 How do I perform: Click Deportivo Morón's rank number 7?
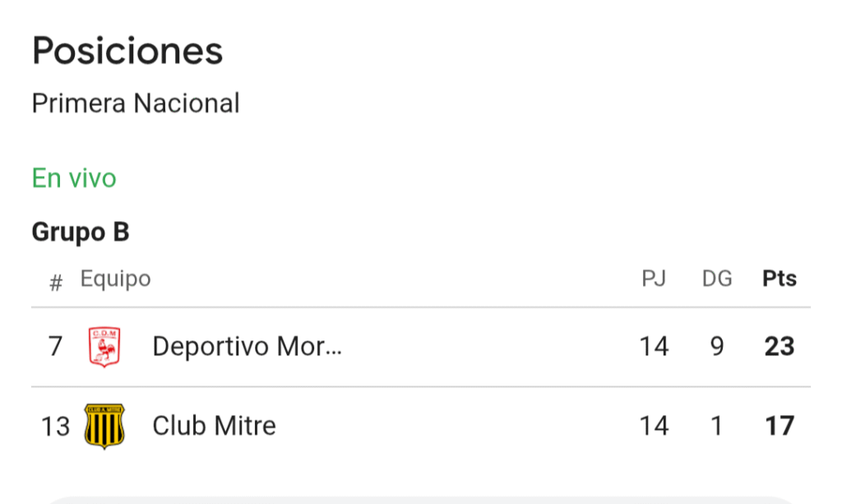(55, 346)
